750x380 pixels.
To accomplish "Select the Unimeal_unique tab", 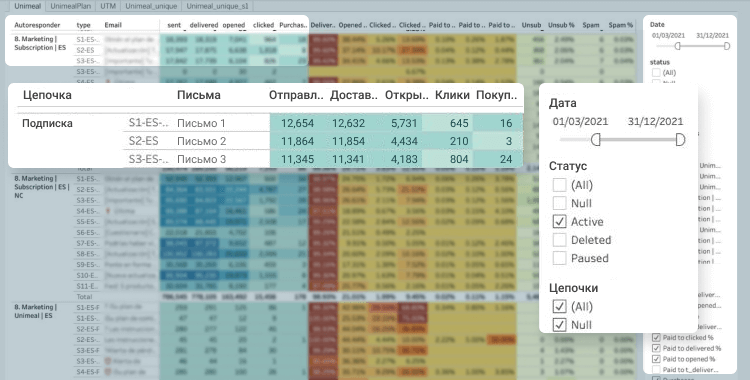I will pyautogui.click(x=151, y=6).
